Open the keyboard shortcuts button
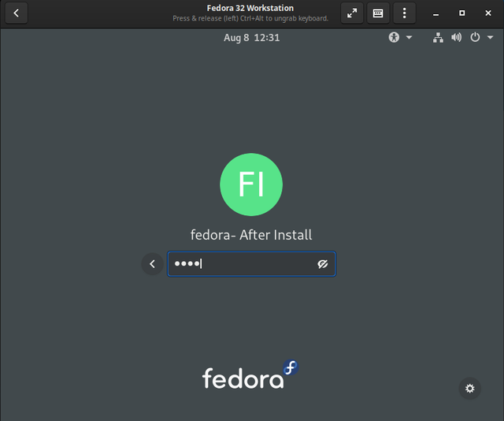504x421 pixels. [x=378, y=13]
